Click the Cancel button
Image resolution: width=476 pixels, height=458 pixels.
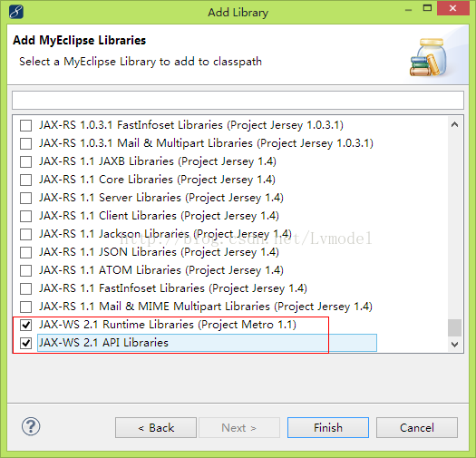point(417,428)
